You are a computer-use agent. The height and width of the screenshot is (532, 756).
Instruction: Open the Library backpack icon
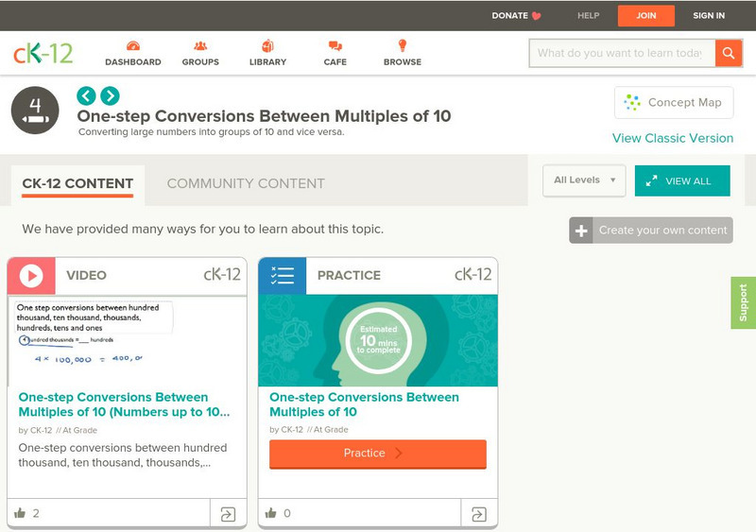point(267,46)
